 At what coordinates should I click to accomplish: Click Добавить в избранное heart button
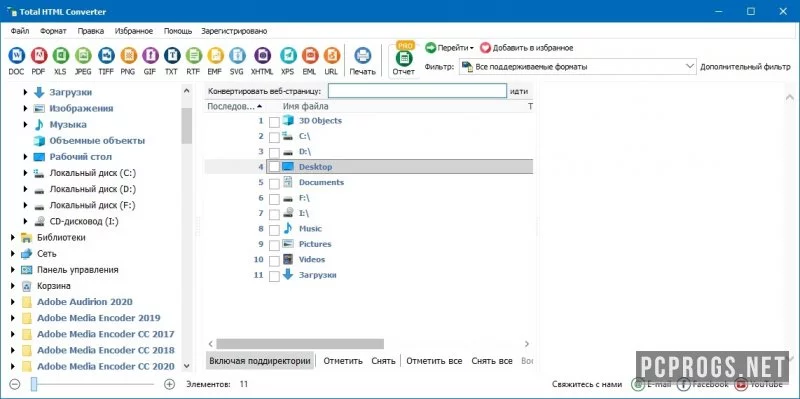(x=527, y=47)
